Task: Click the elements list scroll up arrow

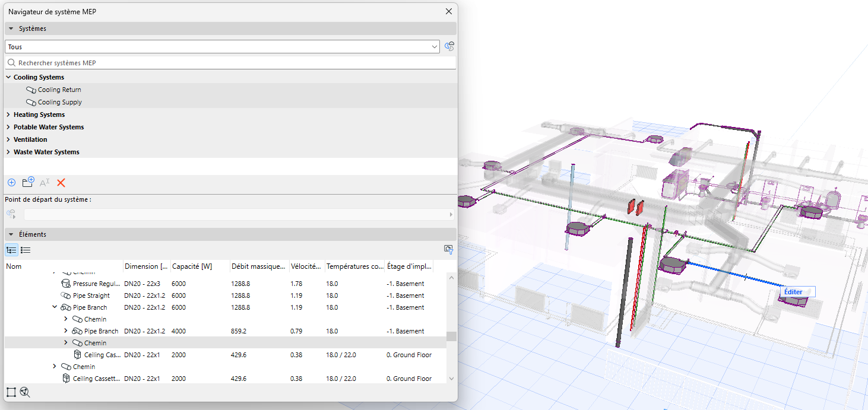Action: [x=451, y=277]
